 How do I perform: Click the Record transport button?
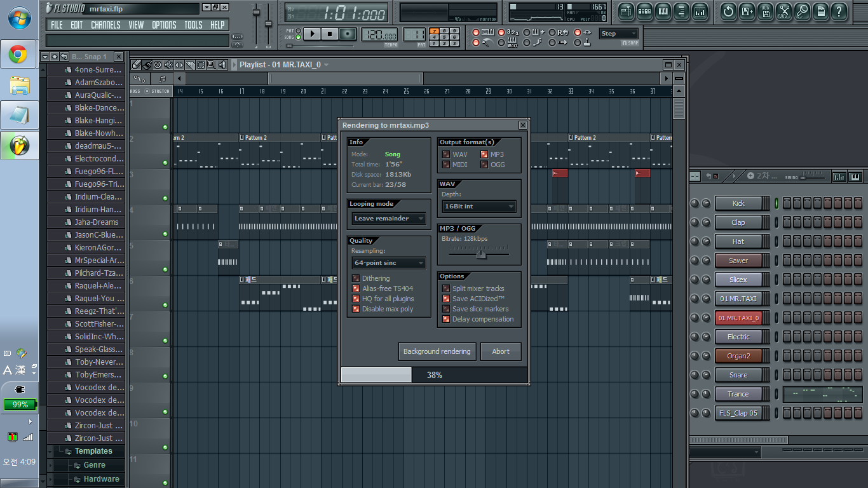347,34
